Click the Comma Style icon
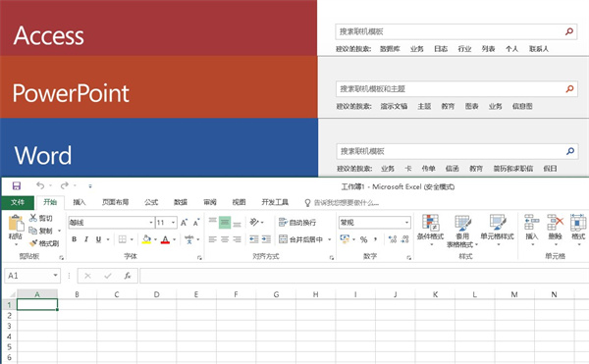 pyautogui.click(x=376, y=239)
